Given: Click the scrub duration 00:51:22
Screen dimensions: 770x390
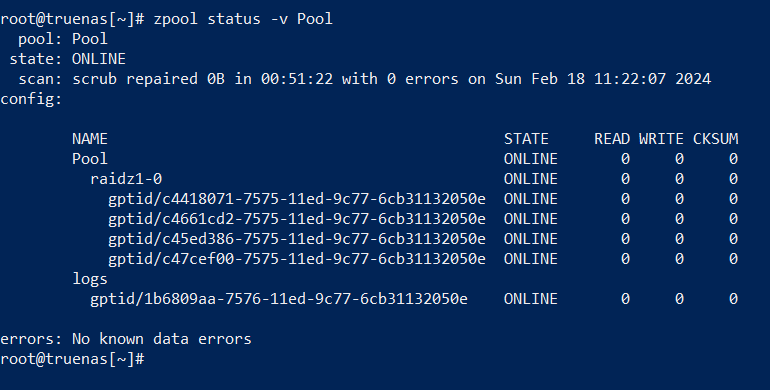Looking at the screenshot, I should 297,79.
